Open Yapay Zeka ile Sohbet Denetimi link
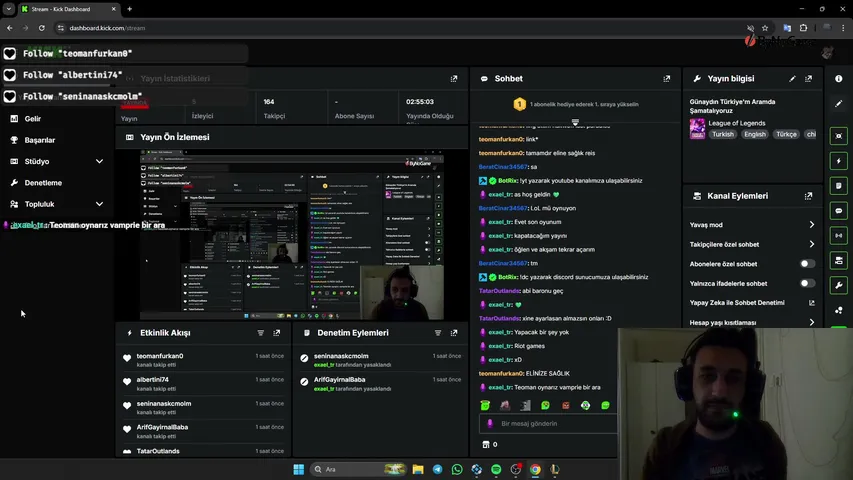The image size is (853, 480). tap(752, 303)
